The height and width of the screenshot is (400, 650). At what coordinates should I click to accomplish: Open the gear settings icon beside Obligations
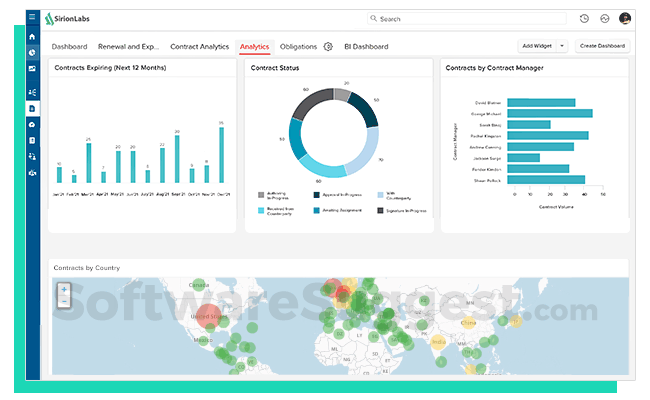(x=328, y=46)
